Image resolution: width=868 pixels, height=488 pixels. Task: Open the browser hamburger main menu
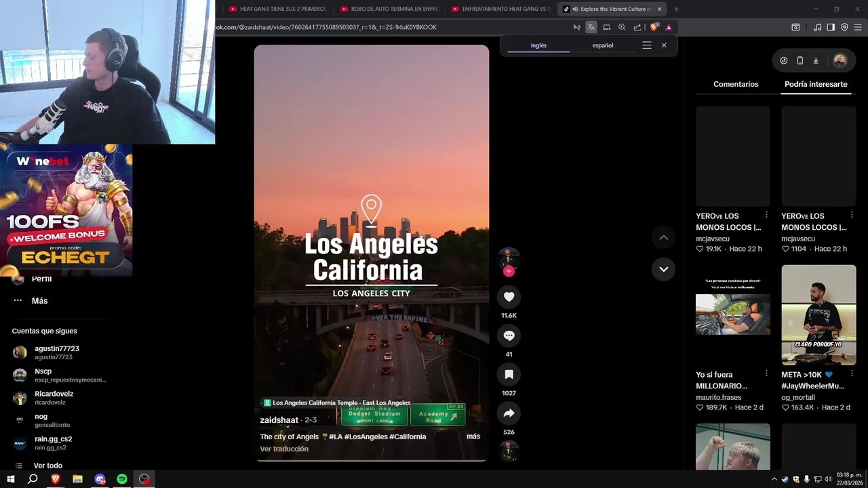pyautogui.click(x=857, y=27)
